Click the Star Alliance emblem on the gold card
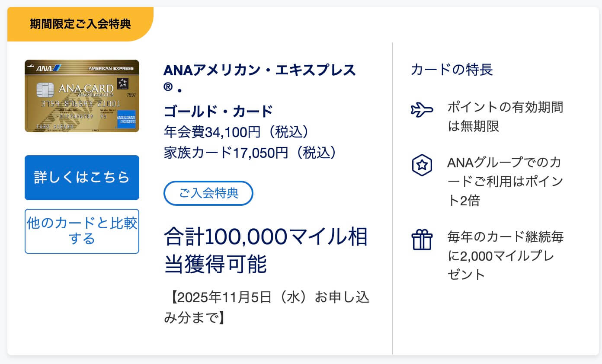Viewport: 602px width, 364px height. [x=122, y=83]
